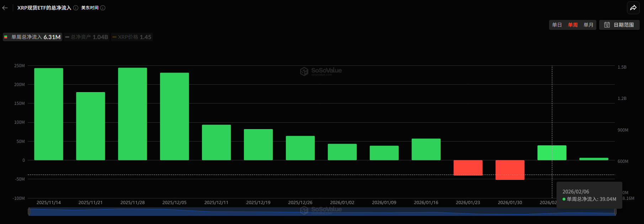Image resolution: width=644 pixels, height=224 pixels.
Task: Open the 日期范围 date picker
Action: [619, 25]
